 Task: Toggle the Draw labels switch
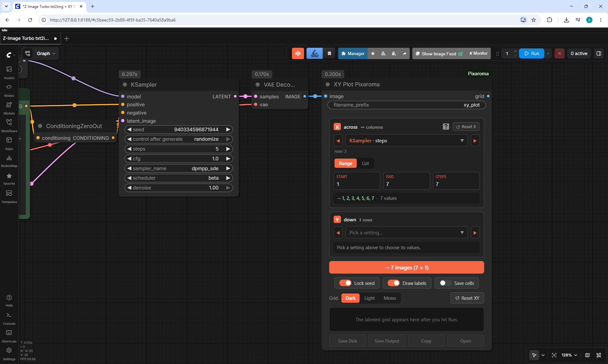(394, 283)
